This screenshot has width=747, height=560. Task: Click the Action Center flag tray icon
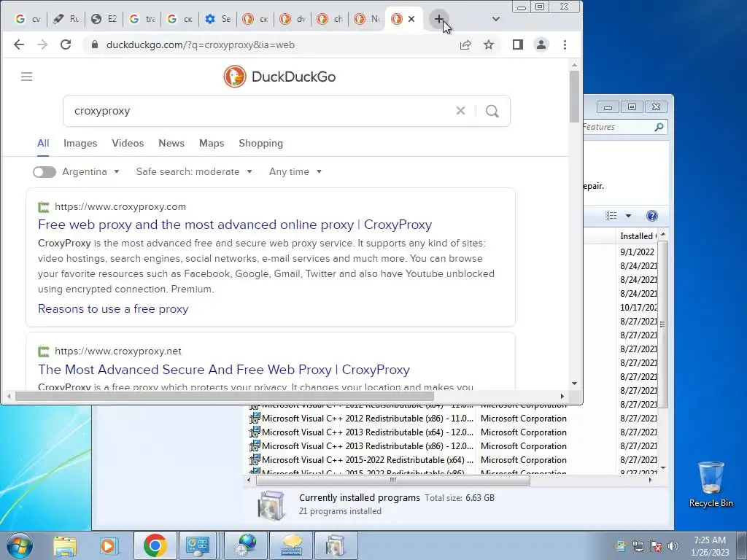[x=656, y=545]
